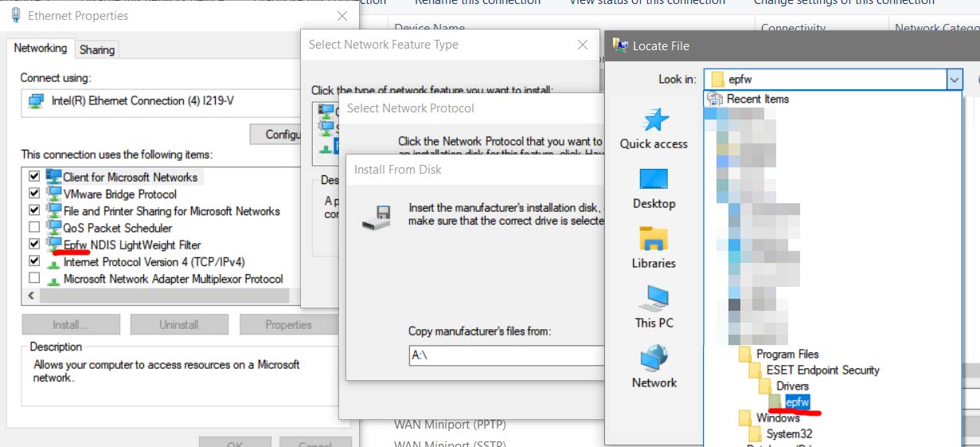
Task: Select ESET Endpoint Security in tree
Action: pos(822,370)
